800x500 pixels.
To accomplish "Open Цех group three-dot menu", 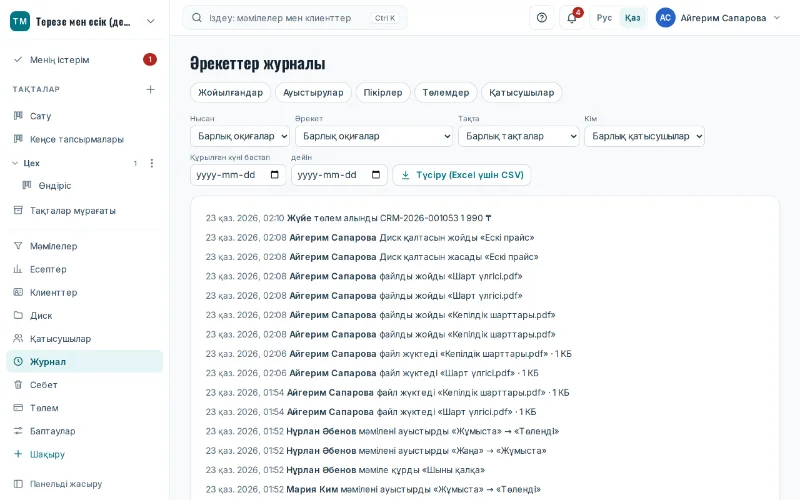I will [x=152, y=163].
